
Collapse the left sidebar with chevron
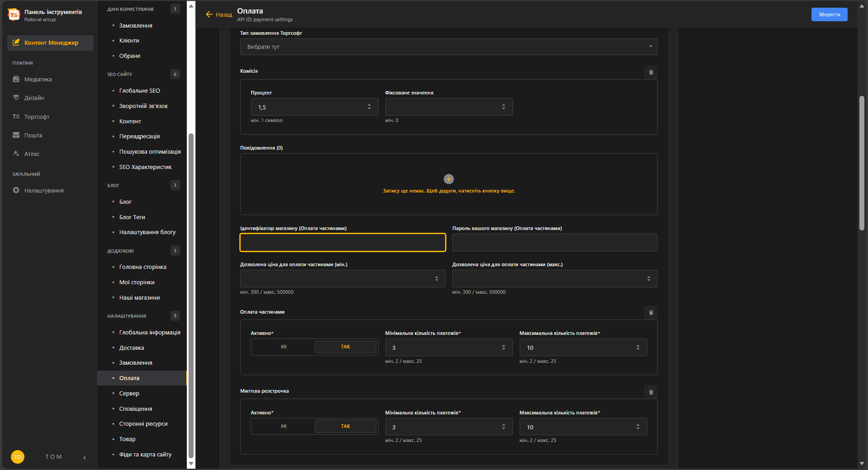[85, 457]
